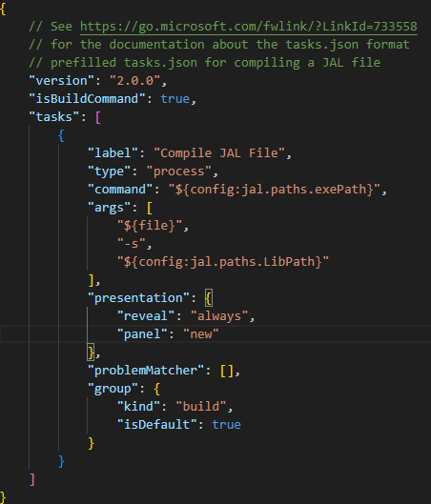Viewport: 431px width, 504px height.
Task: Click the ${config:jal.paths.exePath} command string
Action: pyautogui.click(x=275, y=190)
